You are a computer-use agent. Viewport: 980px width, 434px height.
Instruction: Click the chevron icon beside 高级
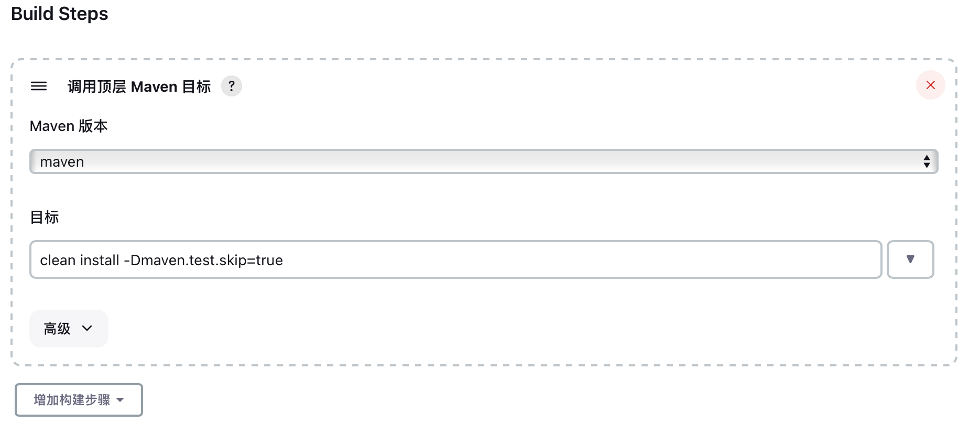(x=87, y=329)
